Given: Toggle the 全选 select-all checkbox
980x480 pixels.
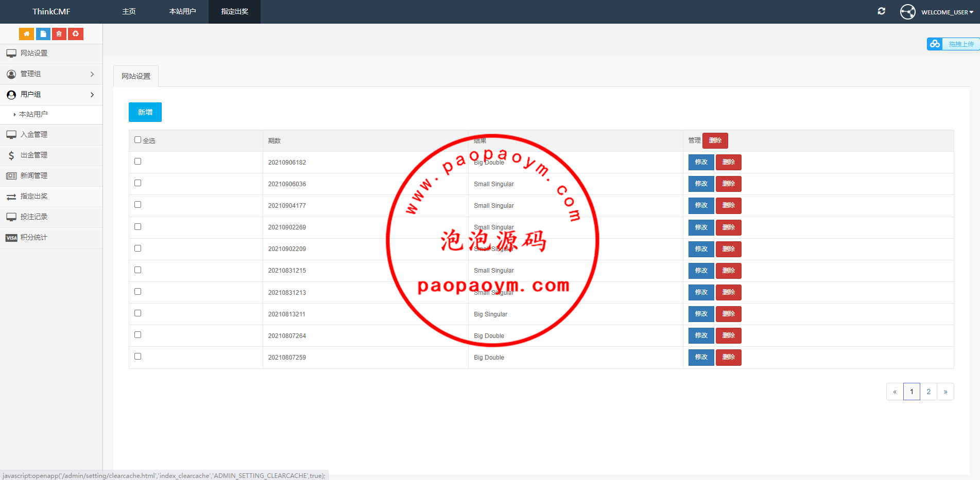Looking at the screenshot, I should coord(137,139).
